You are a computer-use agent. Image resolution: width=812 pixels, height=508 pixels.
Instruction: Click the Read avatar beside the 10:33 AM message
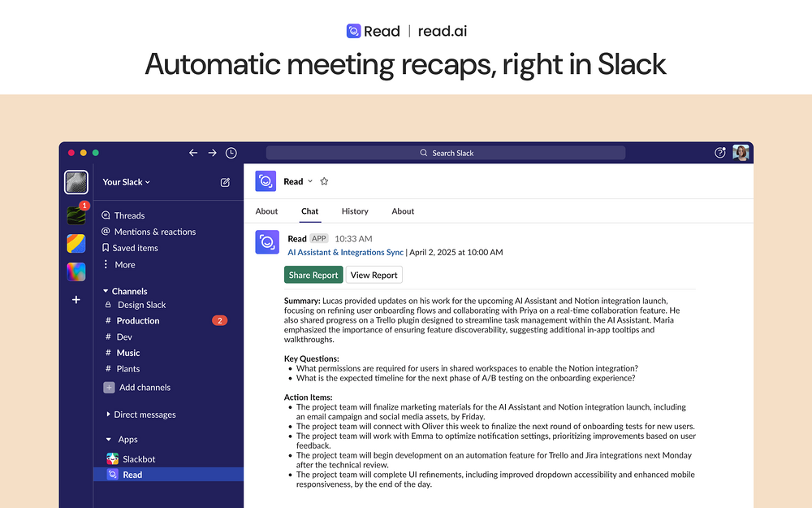point(267,242)
